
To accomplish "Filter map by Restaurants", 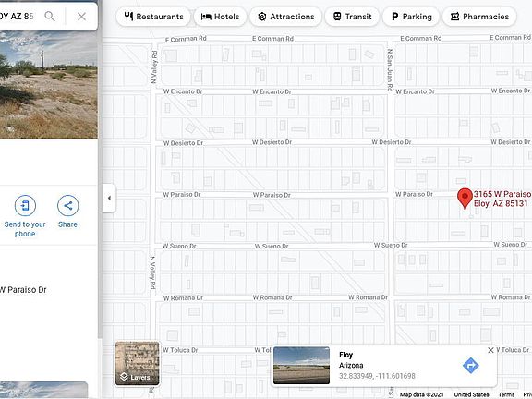I will (153, 17).
